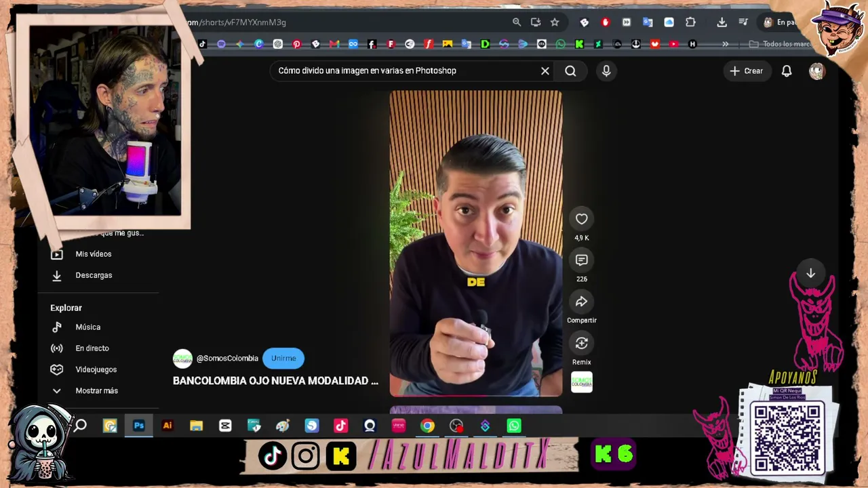Open the YouTube bookmark icon
The image size is (868, 488).
(x=673, y=44)
